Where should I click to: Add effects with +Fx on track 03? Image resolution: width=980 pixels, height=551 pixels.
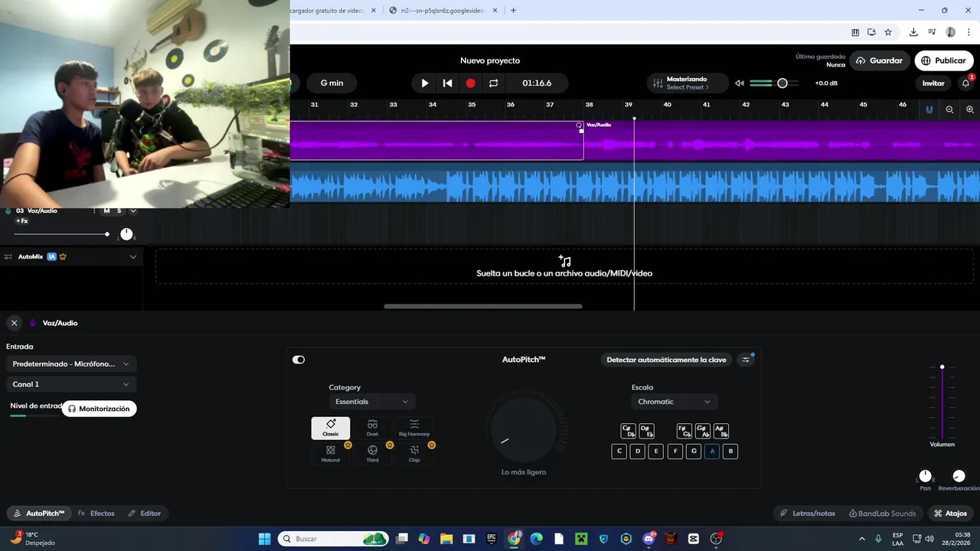coord(22,221)
